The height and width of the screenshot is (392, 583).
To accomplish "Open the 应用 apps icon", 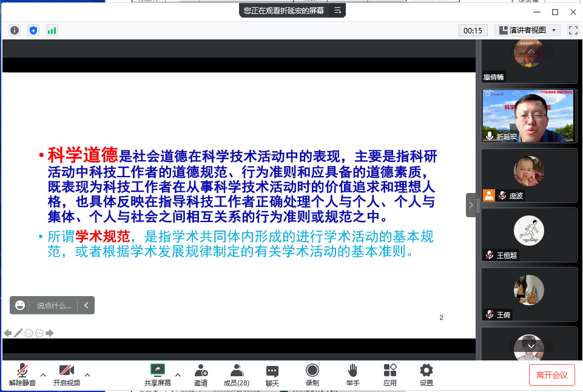I will click(x=390, y=374).
